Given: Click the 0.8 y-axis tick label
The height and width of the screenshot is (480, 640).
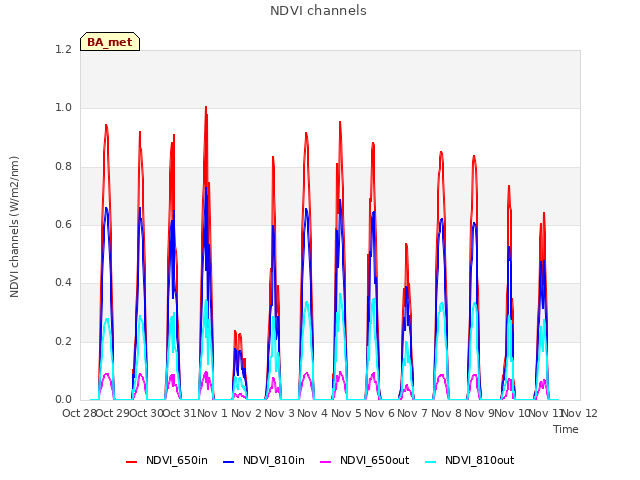Looking at the screenshot, I should click(x=63, y=167).
